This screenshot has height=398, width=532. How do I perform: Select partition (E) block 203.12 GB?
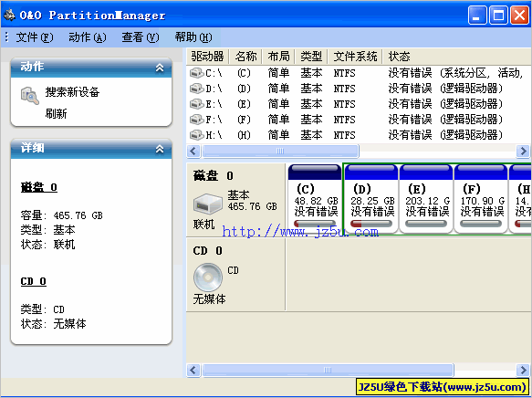coord(426,199)
